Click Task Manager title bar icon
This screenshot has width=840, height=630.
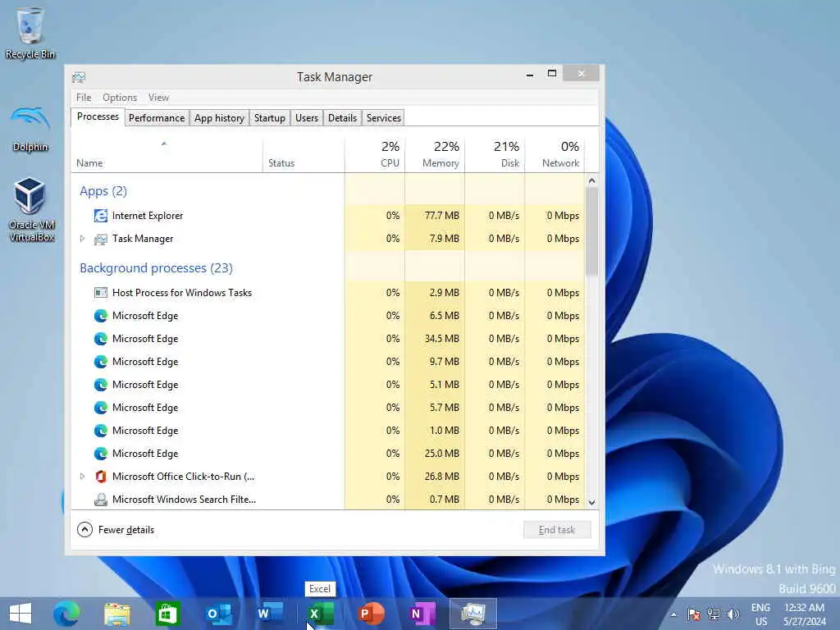click(x=79, y=78)
